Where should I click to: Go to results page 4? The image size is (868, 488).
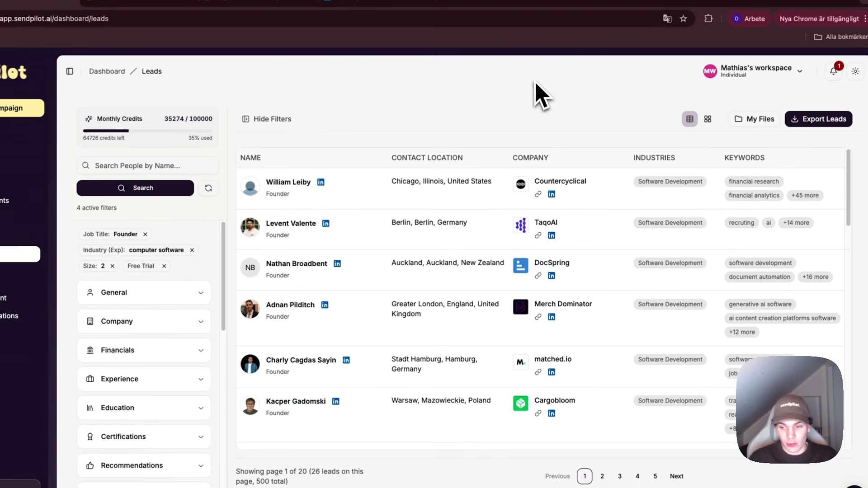pos(637,476)
